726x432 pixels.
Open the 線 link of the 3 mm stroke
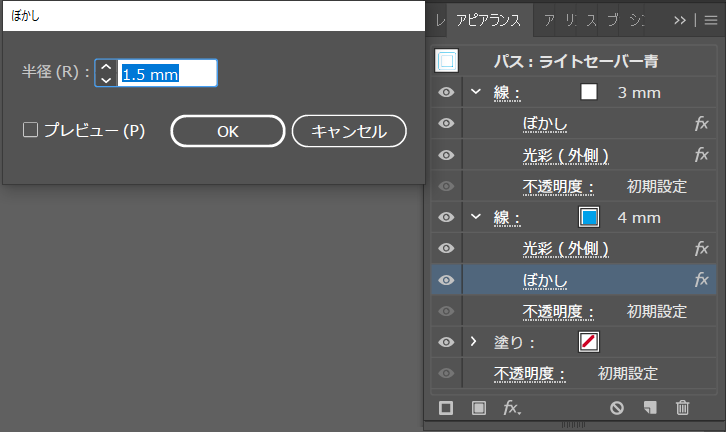(x=507, y=93)
